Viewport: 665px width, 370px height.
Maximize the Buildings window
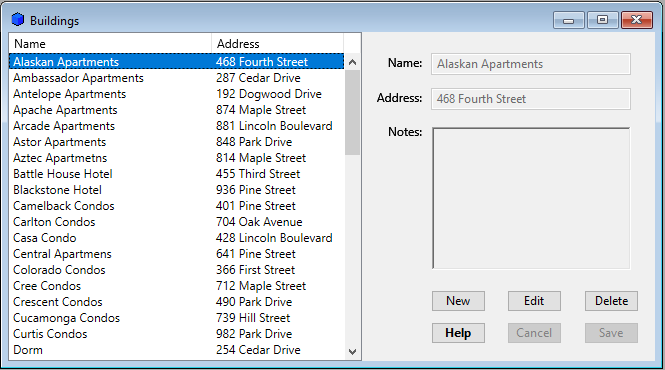602,20
